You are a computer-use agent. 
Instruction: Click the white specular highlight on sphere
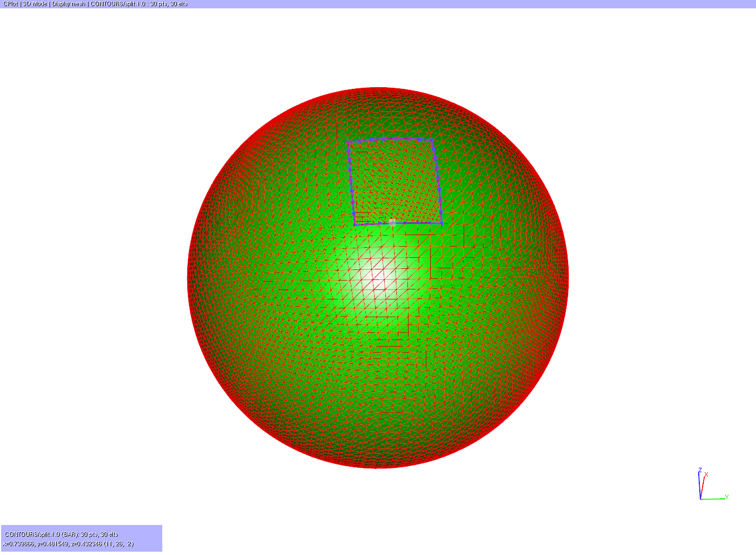coord(384,272)
